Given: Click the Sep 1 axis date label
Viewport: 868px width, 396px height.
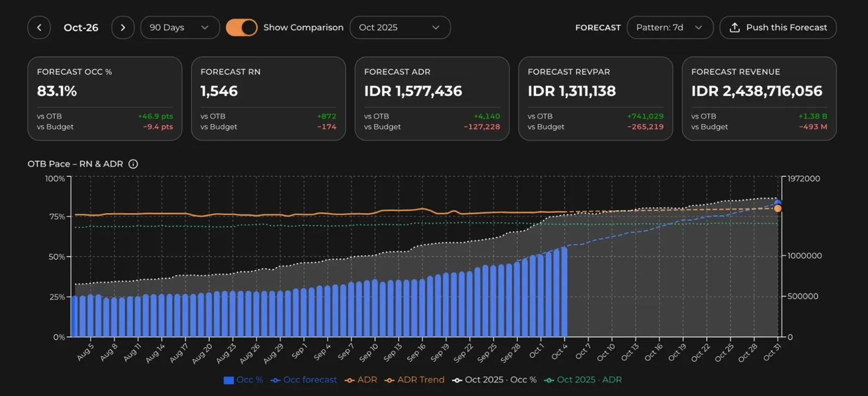Looking at the screenshot, I should [x=299, y=351].
